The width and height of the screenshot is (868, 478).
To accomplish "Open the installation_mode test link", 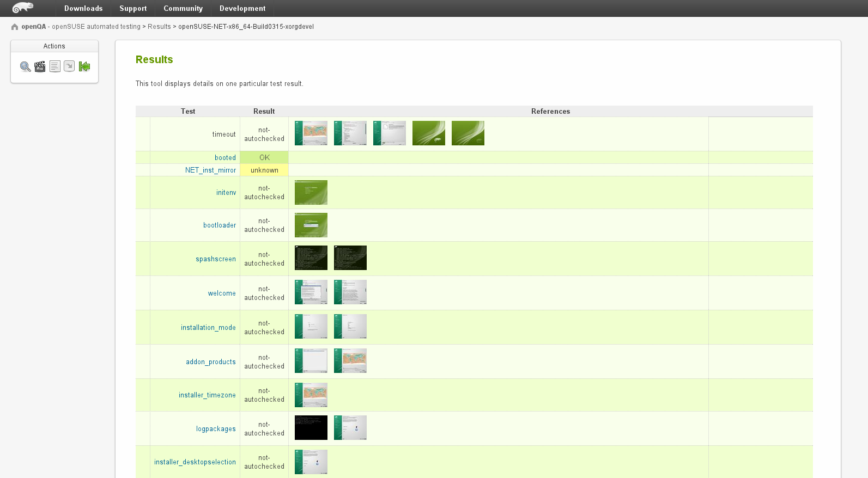I will tap(208, 328).
